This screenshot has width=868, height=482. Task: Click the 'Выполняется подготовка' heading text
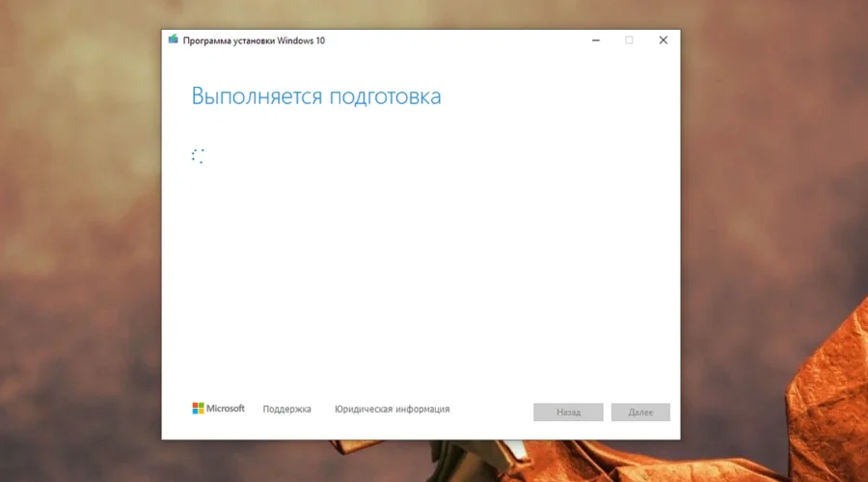pyautogui.click(x=316, y=96)
